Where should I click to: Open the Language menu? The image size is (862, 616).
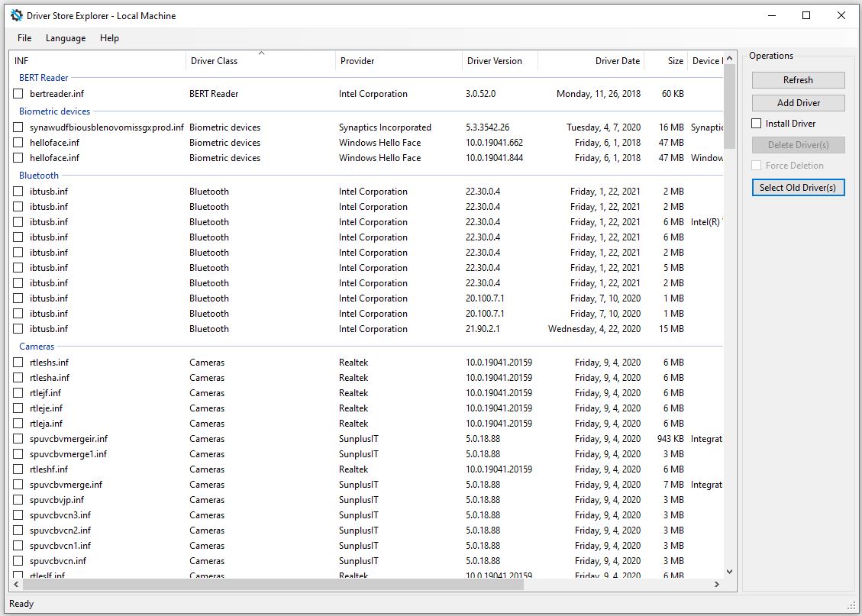(x=66, y=37)
